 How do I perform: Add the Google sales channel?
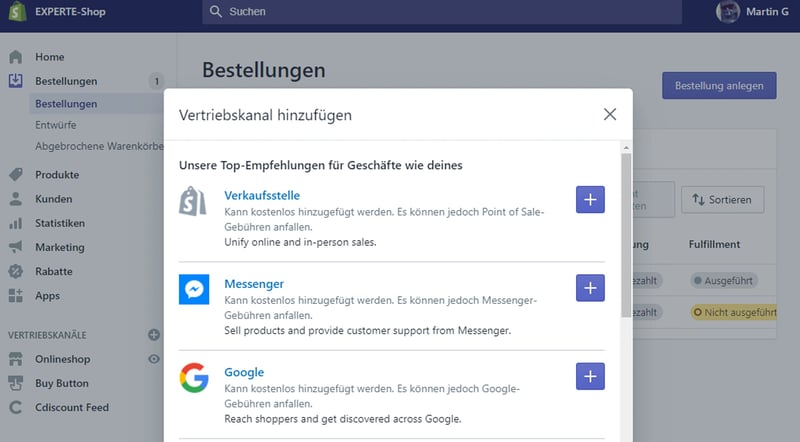point(590,376)
